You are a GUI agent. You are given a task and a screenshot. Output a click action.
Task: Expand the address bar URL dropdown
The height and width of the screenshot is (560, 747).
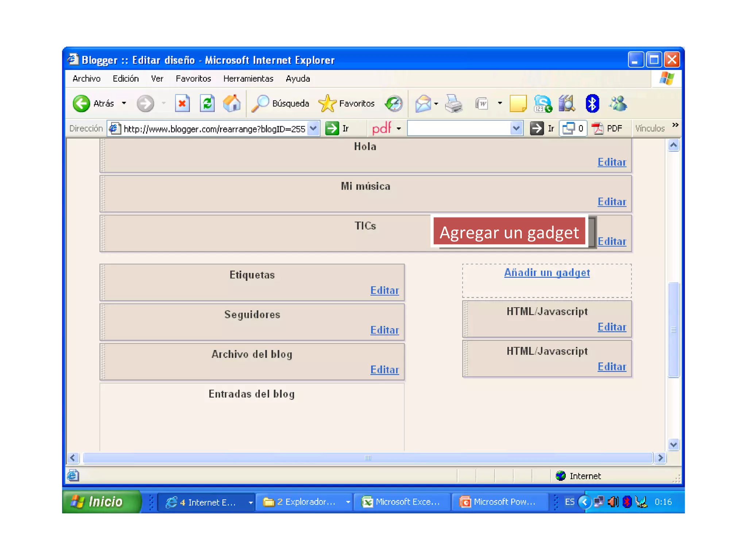[313, 128]
